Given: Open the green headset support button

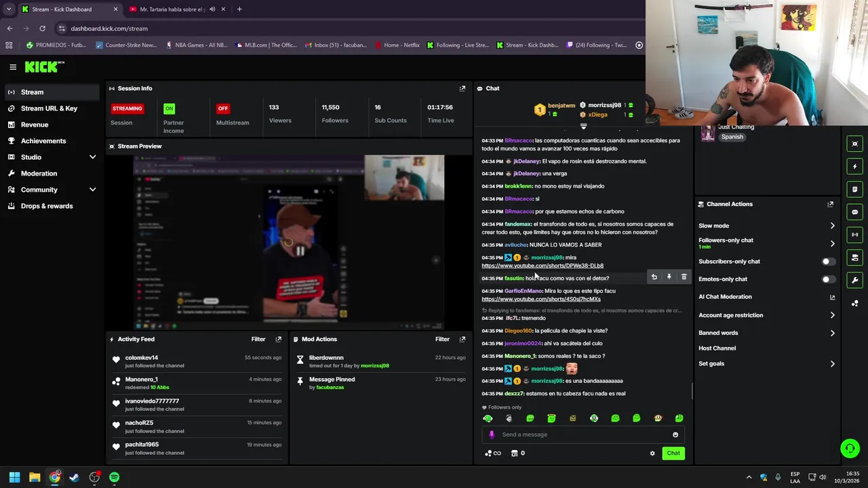Looking at the screenshot, I should [850, 448].
